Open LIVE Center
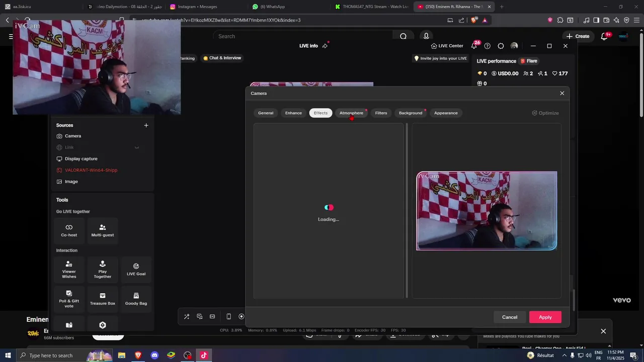This screenshot has height=362, width=644. [x=447, y=46]
